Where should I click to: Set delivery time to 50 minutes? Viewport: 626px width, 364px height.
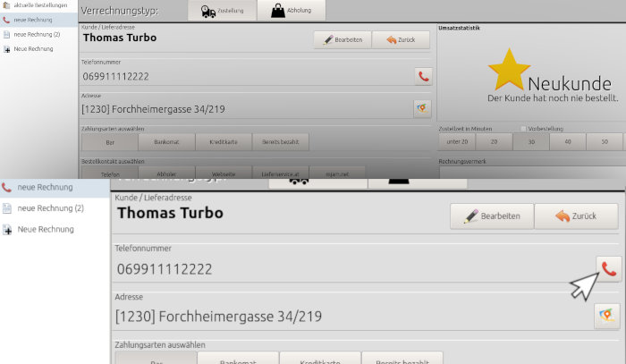[605, 142]
